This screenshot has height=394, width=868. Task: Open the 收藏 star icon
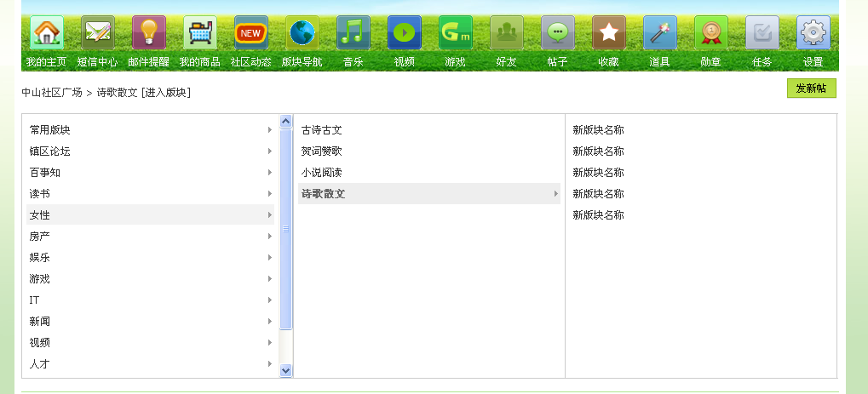[x=609, y=32]
